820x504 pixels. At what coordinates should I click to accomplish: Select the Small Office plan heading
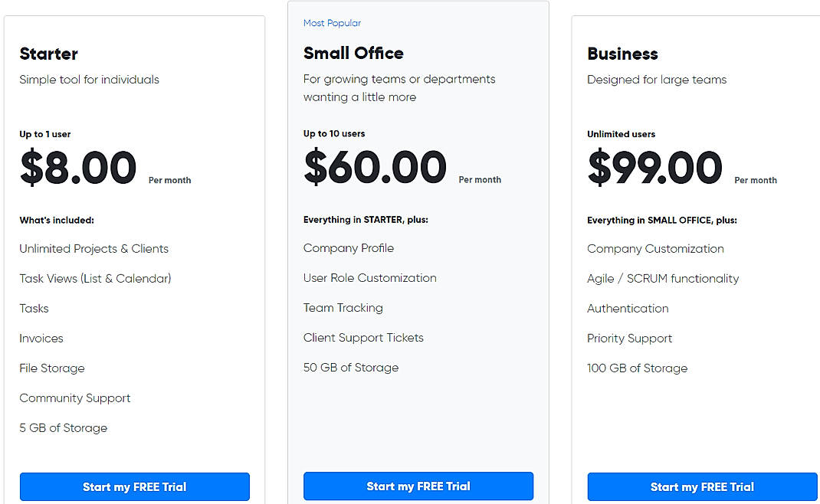(353, 53)
